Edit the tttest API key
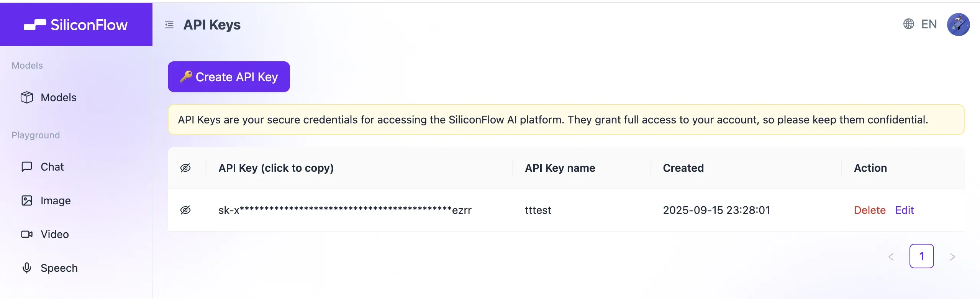This screenshot has height=299, width=980. click(905, 210)
